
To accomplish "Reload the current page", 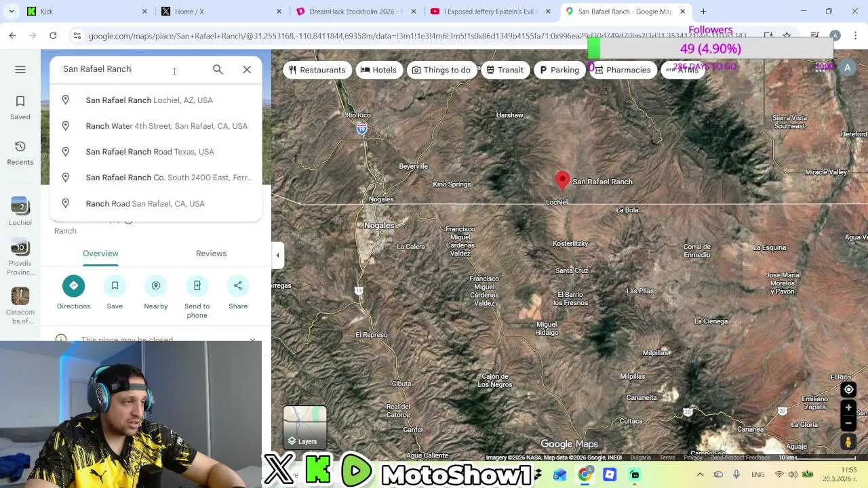I will click(53, 35).
